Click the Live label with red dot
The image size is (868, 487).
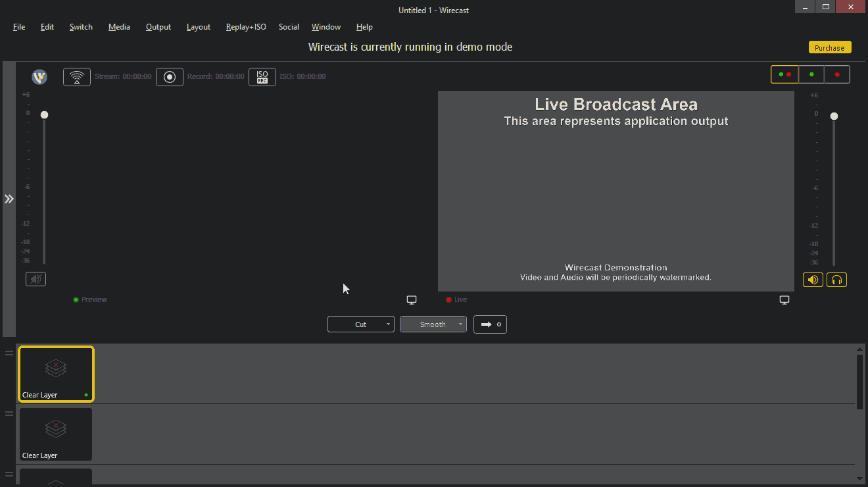click(456, 299)
